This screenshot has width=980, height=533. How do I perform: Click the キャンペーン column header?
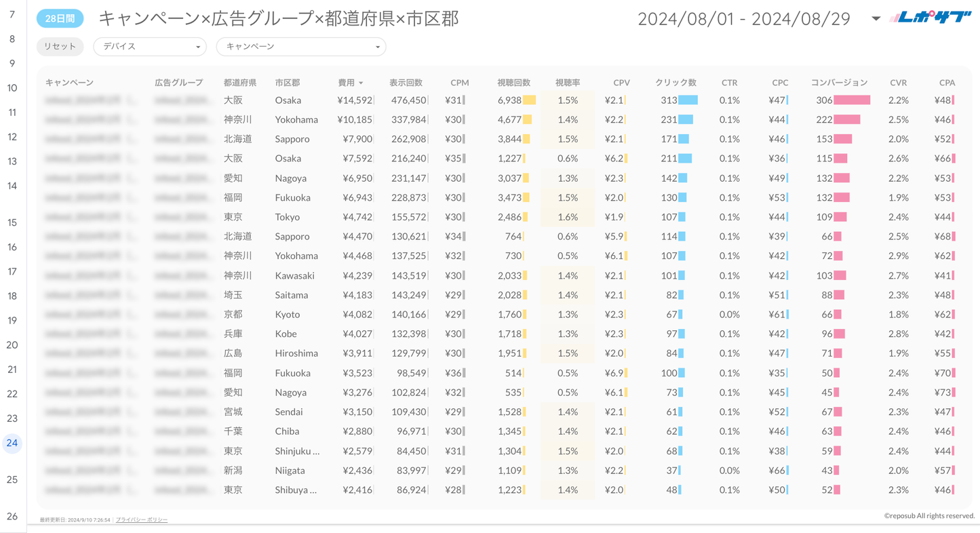click(x=69, y=83)
